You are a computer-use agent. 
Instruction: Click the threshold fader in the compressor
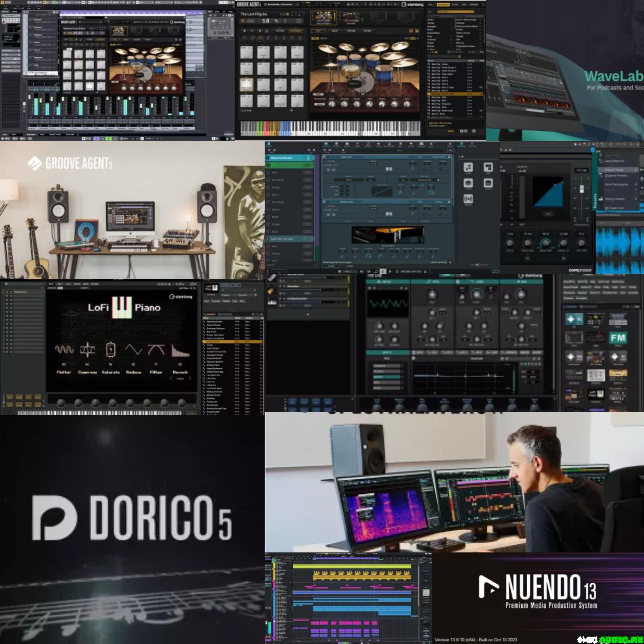[582, 189]
